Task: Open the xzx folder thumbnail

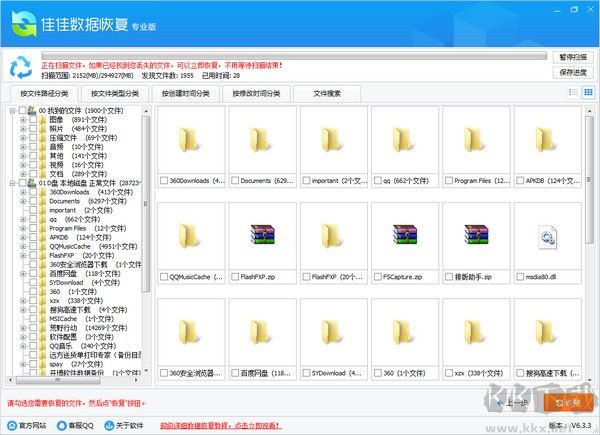Action: [476, 332]
